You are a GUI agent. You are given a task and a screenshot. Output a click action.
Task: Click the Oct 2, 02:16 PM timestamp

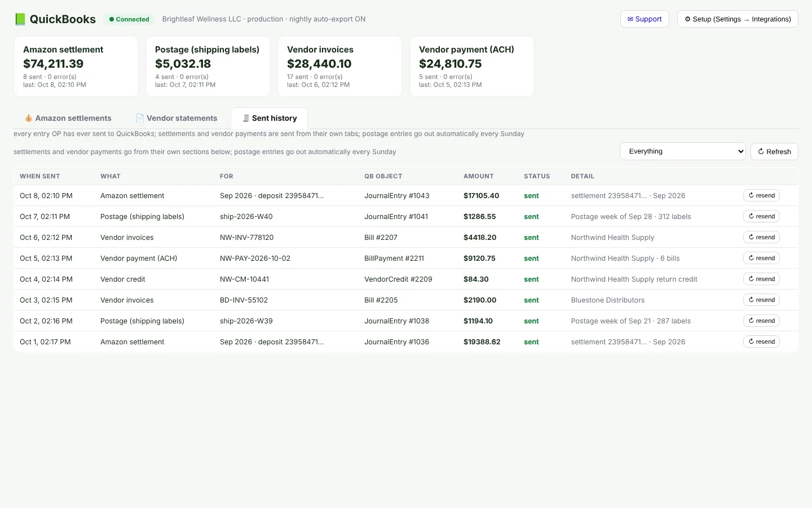pyautogui.click(x=46, y=321)
